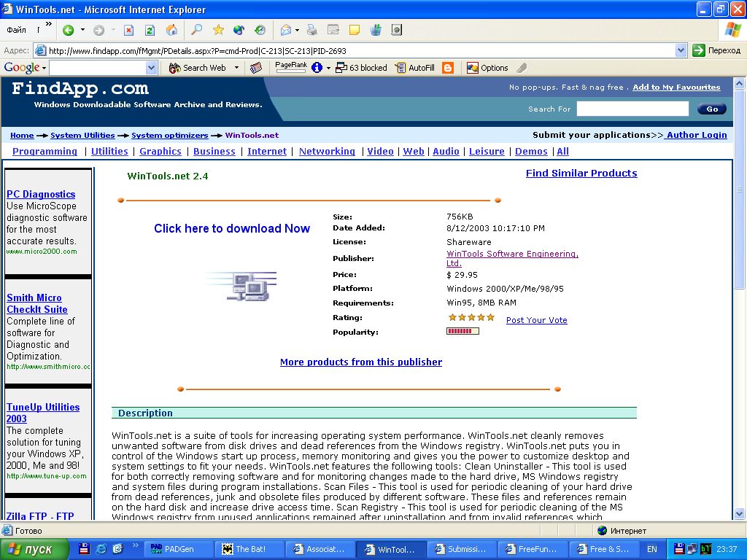Click the grey Forward arrow button
The image size is (747, 560).
pyautogui.click(x=98, y=31)
